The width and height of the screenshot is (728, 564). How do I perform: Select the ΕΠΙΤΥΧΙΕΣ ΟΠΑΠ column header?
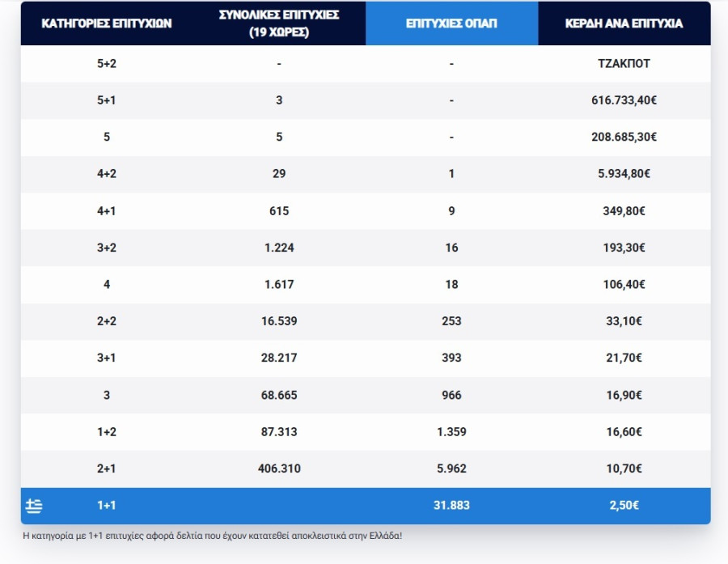click(x=451, y=23)
